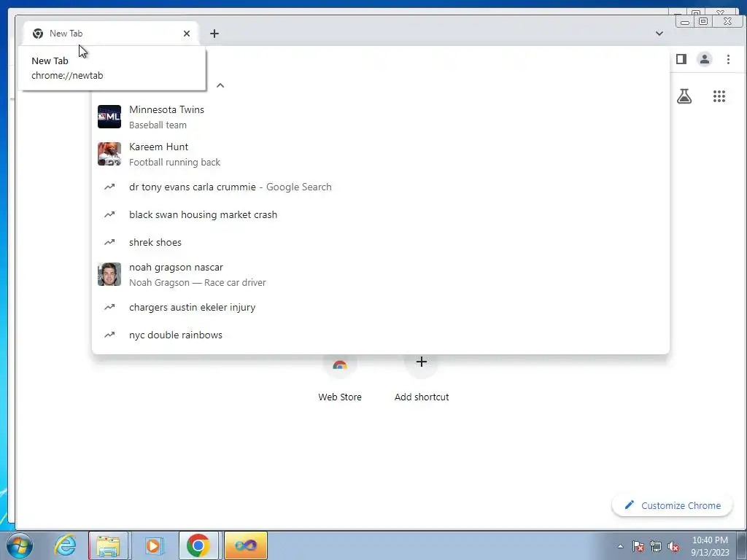Click the Chrome taskbar icon
Viewport: 747px width, 560px height.
(x=198, y=545)
